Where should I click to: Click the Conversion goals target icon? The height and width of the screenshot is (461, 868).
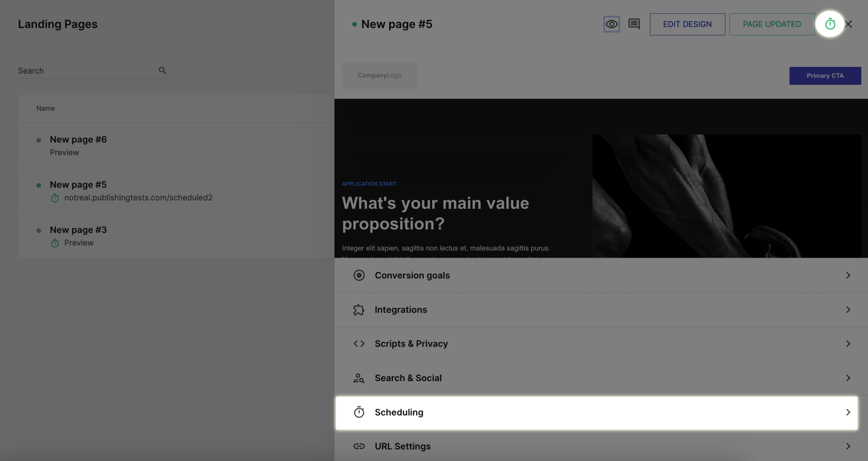(359, 276)
